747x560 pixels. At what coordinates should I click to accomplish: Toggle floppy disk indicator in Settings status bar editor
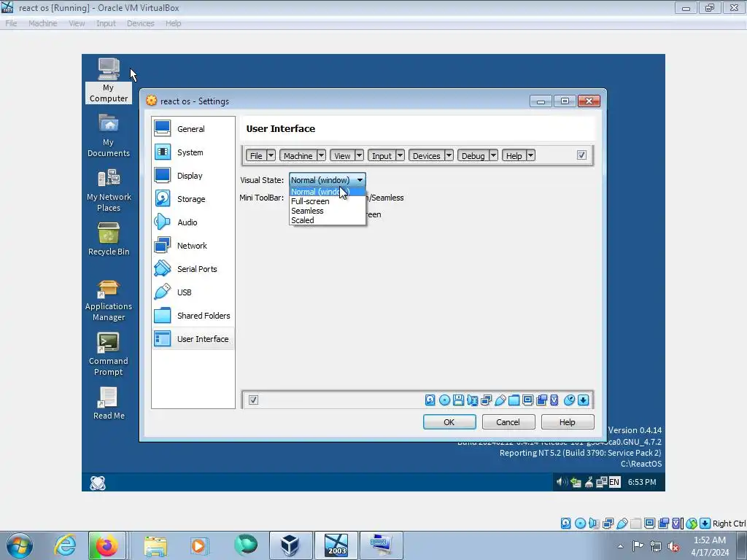point(458,400)
